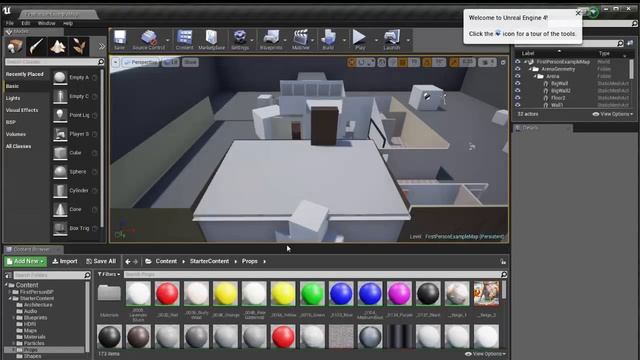Click the world coordinate system globe icon

[x=382, y=62]
